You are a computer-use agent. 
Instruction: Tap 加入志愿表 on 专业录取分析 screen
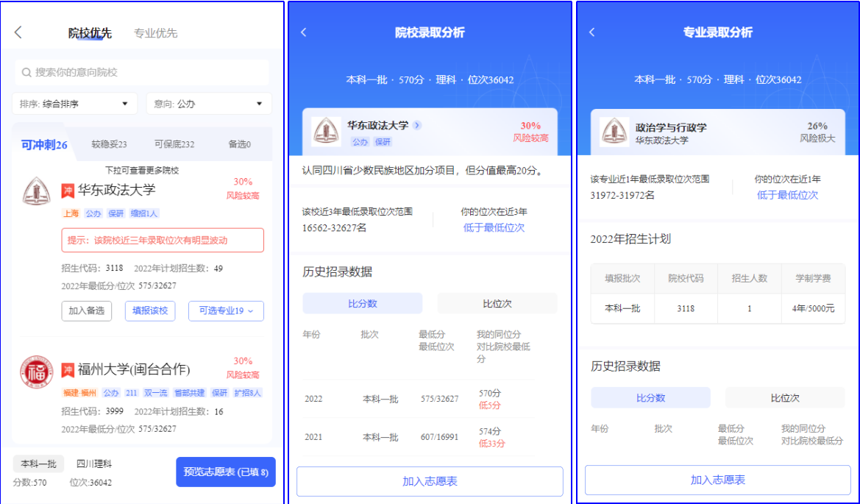(718, 480)
